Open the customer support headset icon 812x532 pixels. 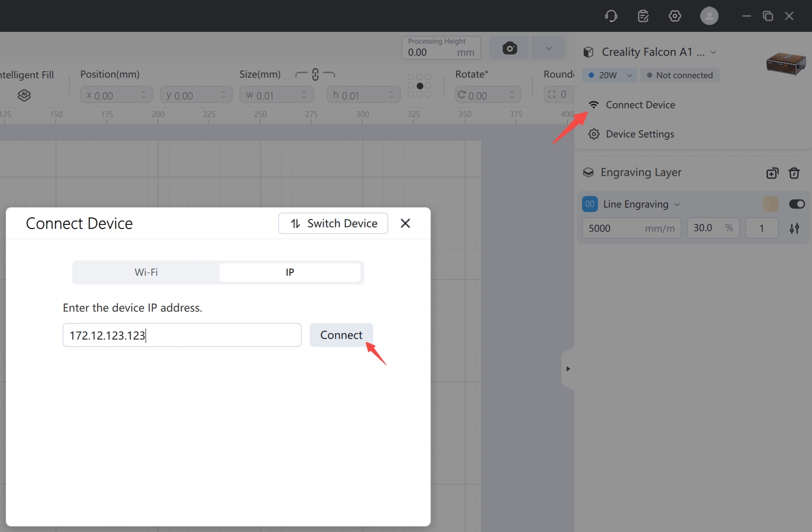pos(611,16)
